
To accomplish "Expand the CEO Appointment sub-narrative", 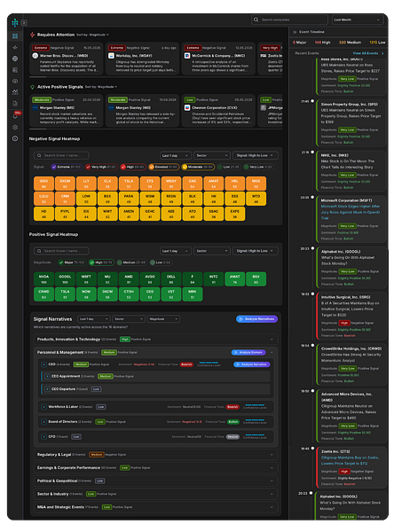I will click(x=48, y=376).
